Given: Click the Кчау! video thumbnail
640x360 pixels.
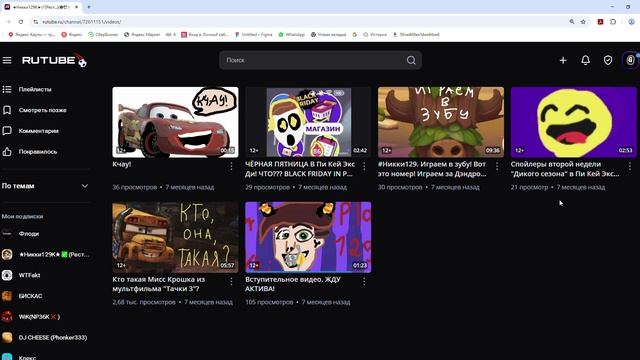Looking at the screenshot, I should click(176, 122).
